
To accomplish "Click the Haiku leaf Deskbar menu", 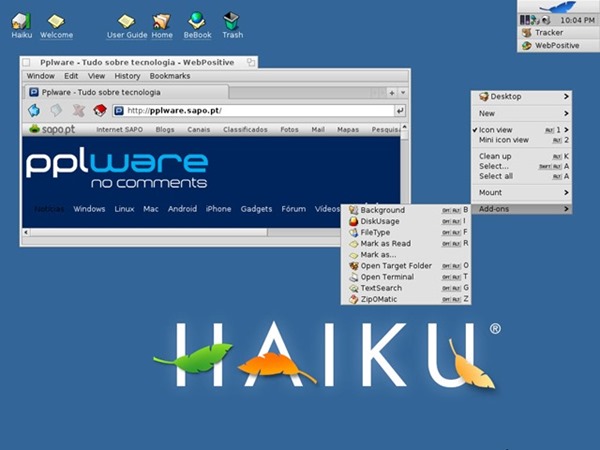I will pos(558,7).
